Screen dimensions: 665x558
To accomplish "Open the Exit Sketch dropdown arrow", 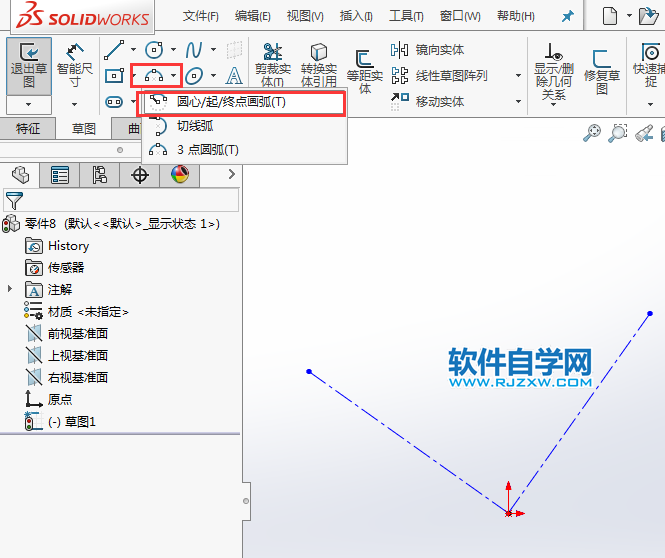I will pos(29,104).
